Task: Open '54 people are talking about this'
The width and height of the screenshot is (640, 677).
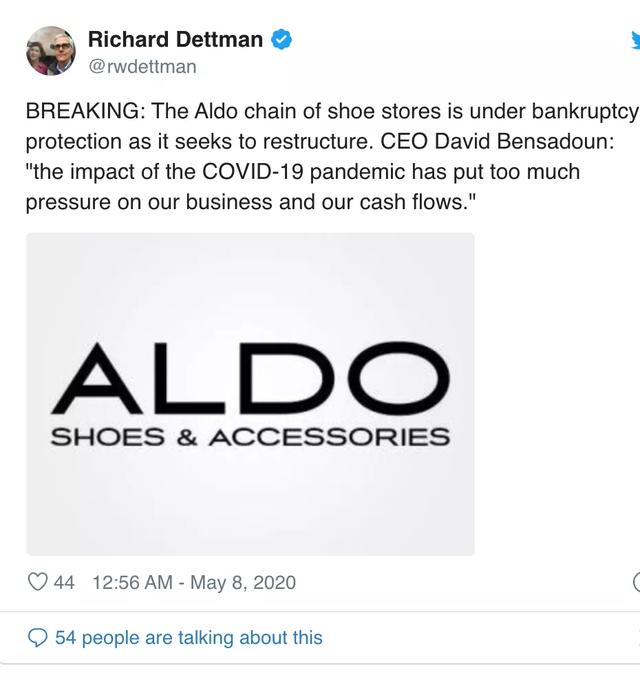Action: coord(189,637)
